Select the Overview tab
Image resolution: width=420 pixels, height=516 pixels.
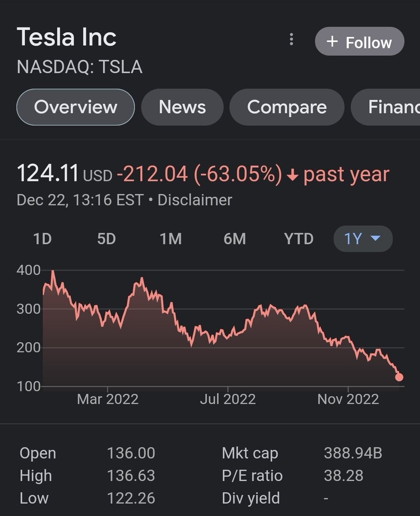click(x=76, y=107)
